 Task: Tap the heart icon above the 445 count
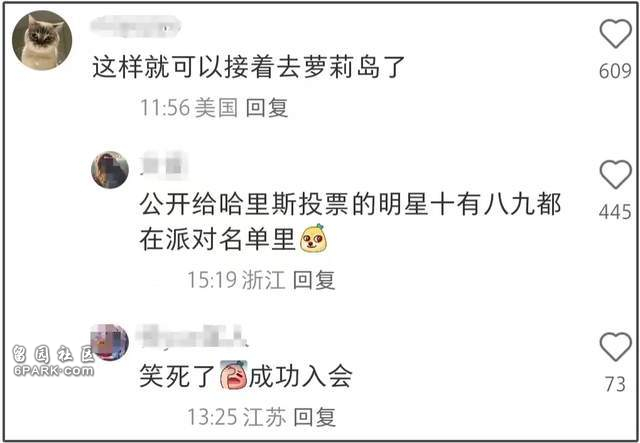[x=616, y=175]
